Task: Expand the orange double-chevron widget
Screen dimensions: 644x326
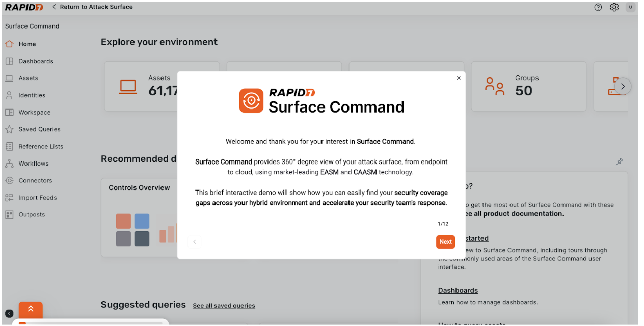Action: pyautogui.click(x=31, y=309)
